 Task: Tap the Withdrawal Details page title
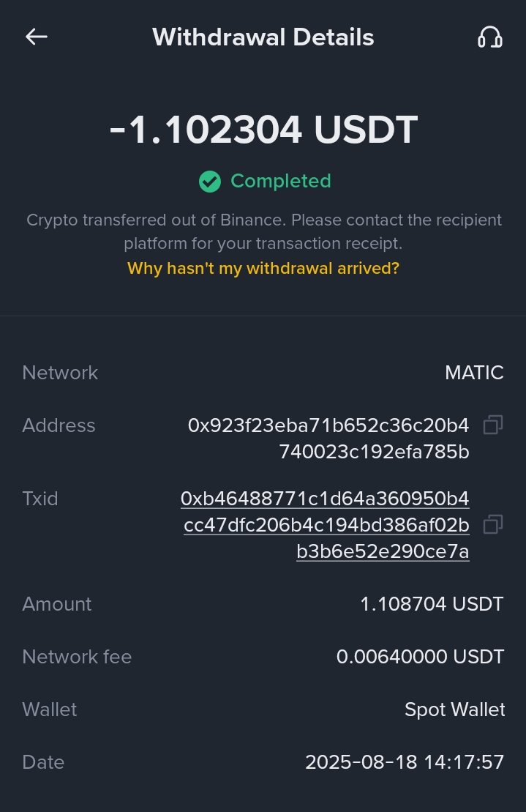[263, 37]
